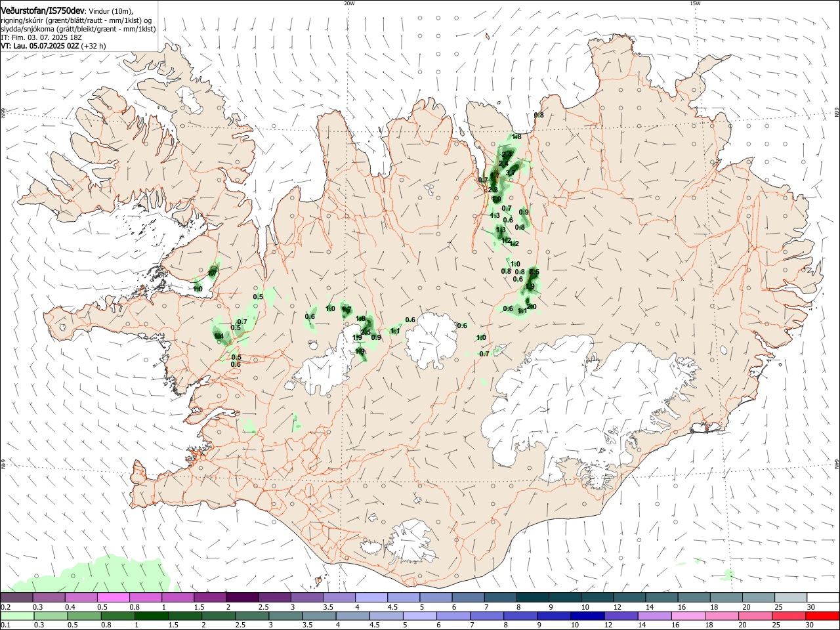Viewport: 840px width, 630px height.
Task: Pick the 2 green swatch, lower legend
Action: (x=218, y=616)
